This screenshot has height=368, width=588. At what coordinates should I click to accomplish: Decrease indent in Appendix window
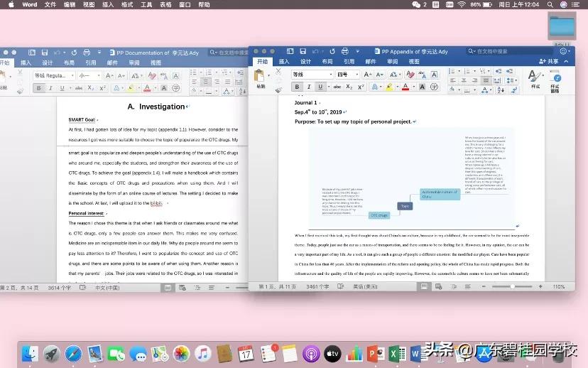499,71
